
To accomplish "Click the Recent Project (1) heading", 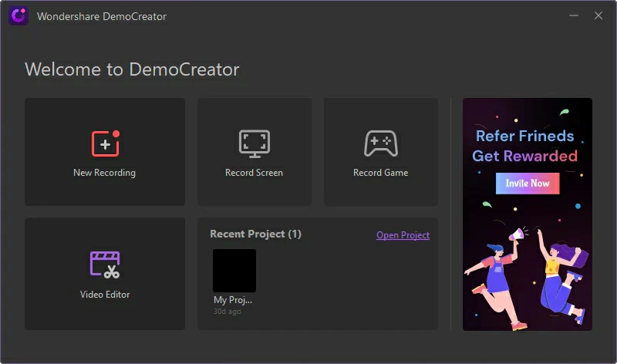I will pyautogui.click(x=255, y=234).
